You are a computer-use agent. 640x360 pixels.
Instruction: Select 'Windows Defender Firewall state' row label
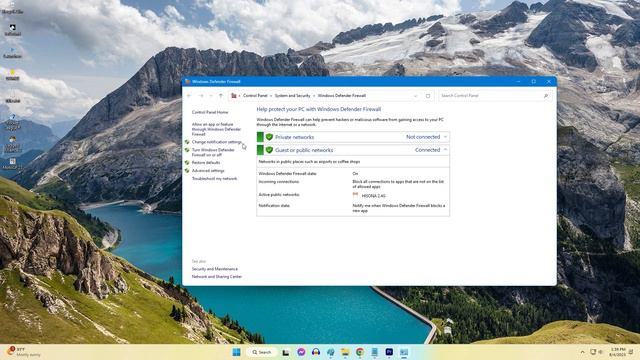click(287, 173)
